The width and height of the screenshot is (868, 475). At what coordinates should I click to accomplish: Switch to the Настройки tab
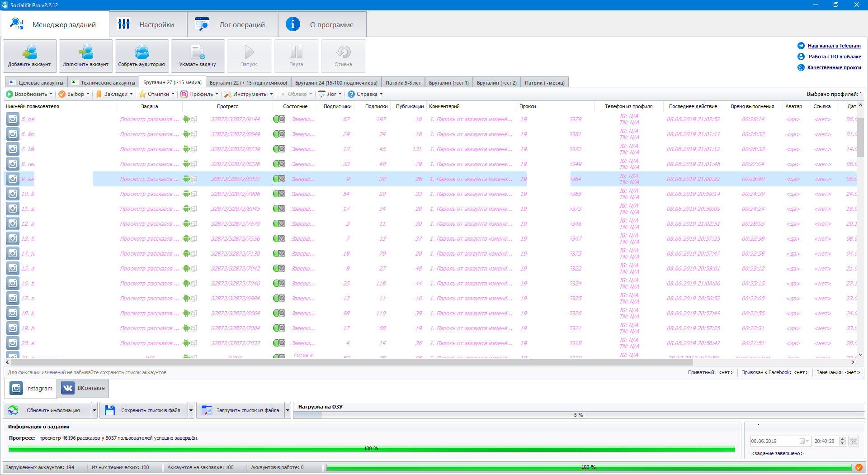click(148, 24)
